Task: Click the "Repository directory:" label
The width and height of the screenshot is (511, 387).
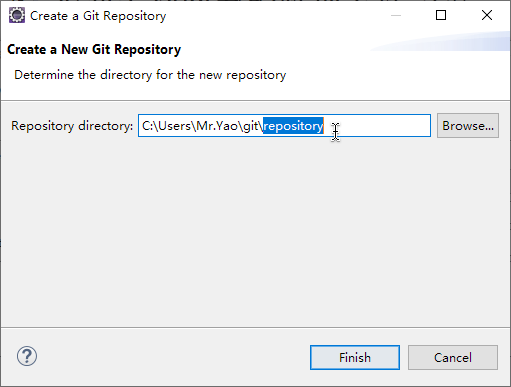Action: point(72,126)
